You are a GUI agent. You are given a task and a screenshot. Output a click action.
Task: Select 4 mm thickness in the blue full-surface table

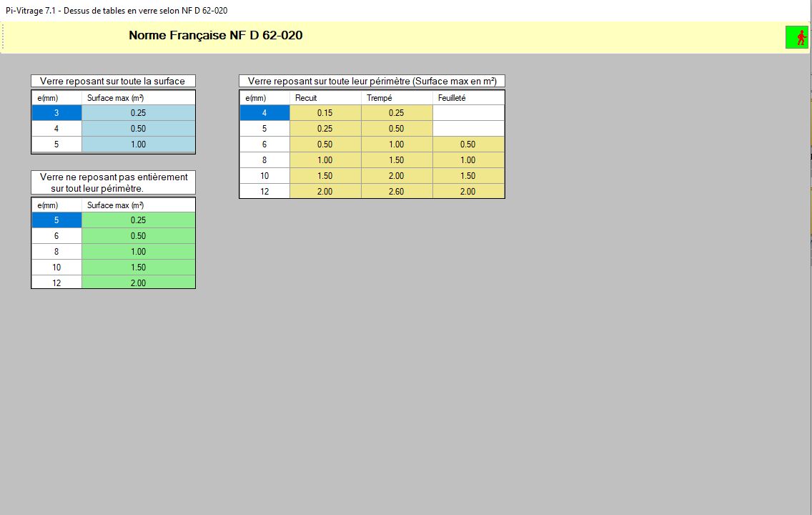pos(56,129)
